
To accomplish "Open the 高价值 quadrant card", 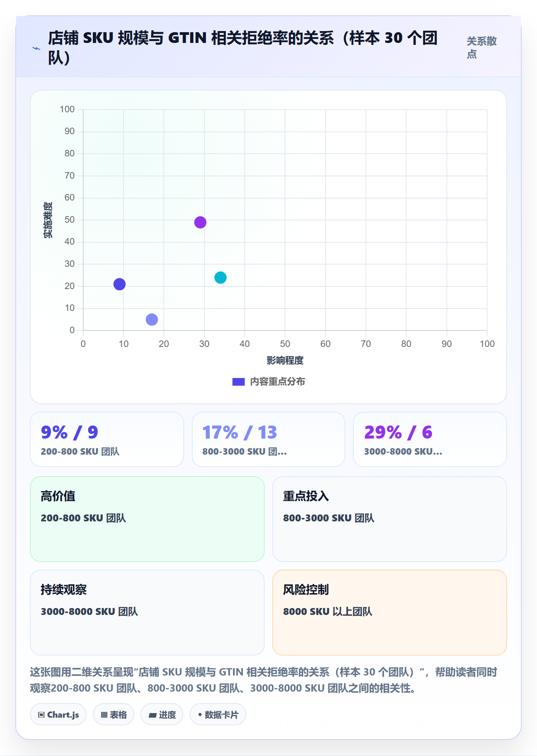I will [x=147, y=519].
